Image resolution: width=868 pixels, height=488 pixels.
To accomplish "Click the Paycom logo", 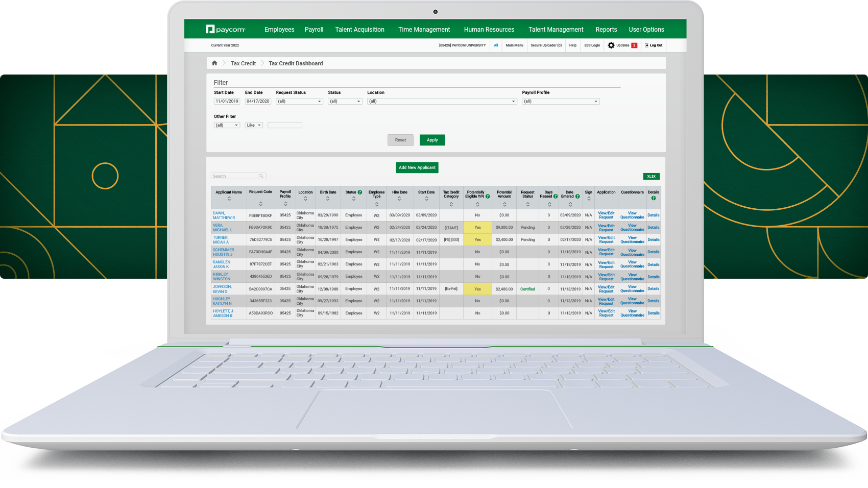I will pyautogui.click(x=225, y=30).
